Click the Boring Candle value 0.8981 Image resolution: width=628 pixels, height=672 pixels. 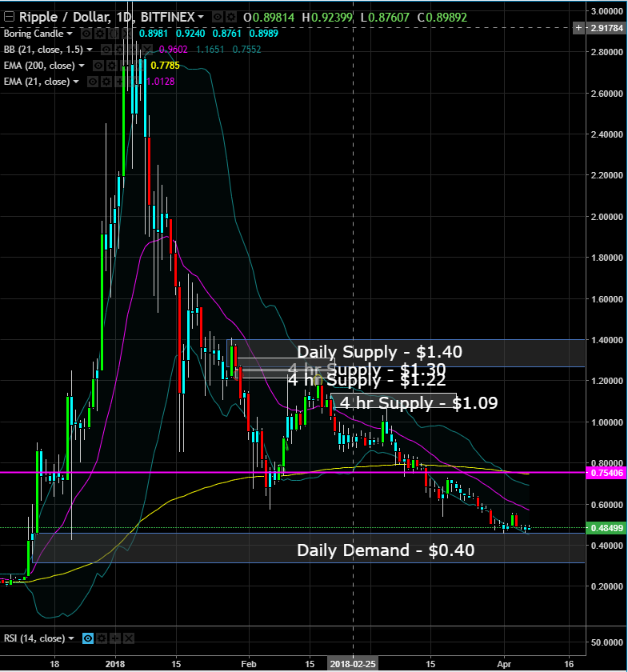coord(153,34)
